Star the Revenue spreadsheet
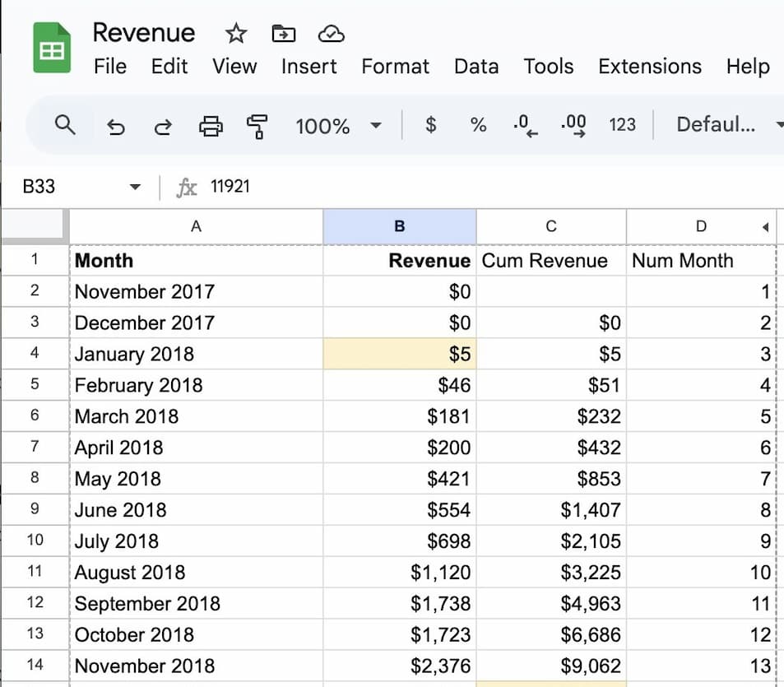784x687 pixels. tap(236, 34)
